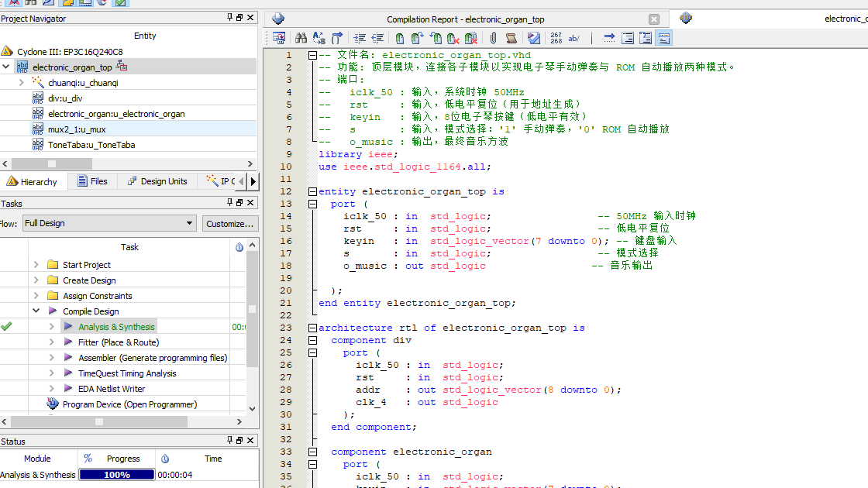868x488 pixels.
Task: Expand the Assembler task row
Action: pyautogui.click(x=52, y=358)
